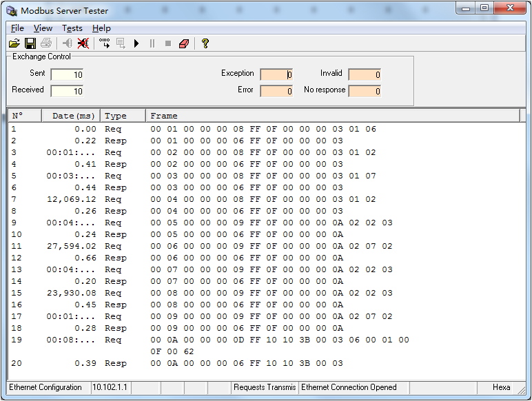Click the Error counter field
Viewport: 532px width, 401px height.
pos(276,91)
